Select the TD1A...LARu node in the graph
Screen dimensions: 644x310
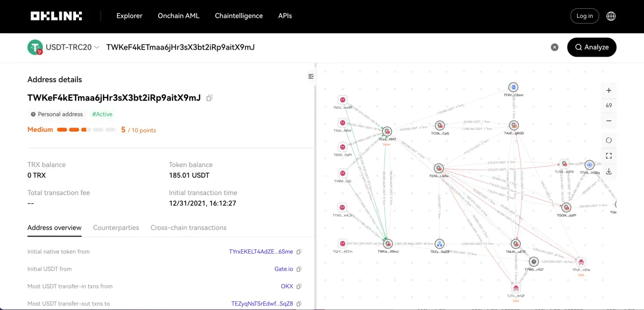point(439,168)
